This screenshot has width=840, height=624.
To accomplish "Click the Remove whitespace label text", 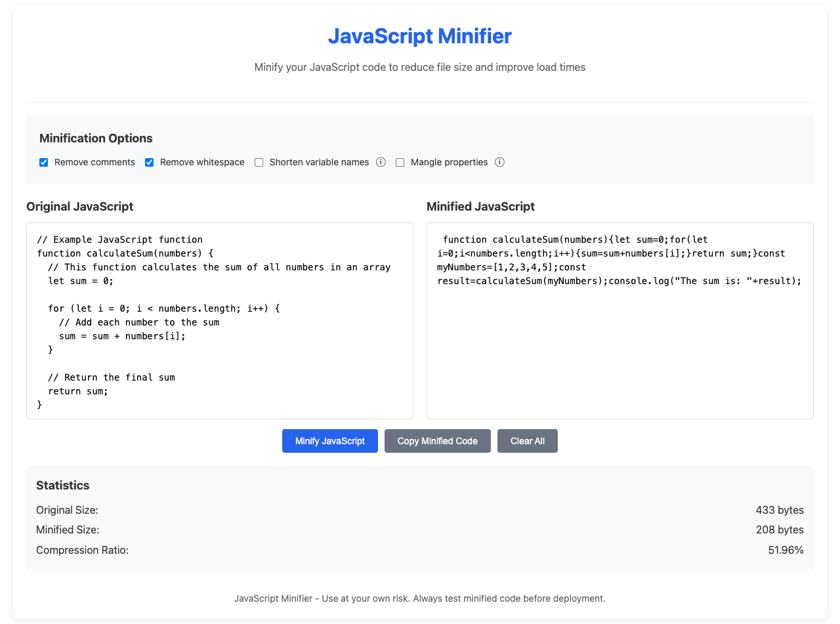I will click(202, 162).
